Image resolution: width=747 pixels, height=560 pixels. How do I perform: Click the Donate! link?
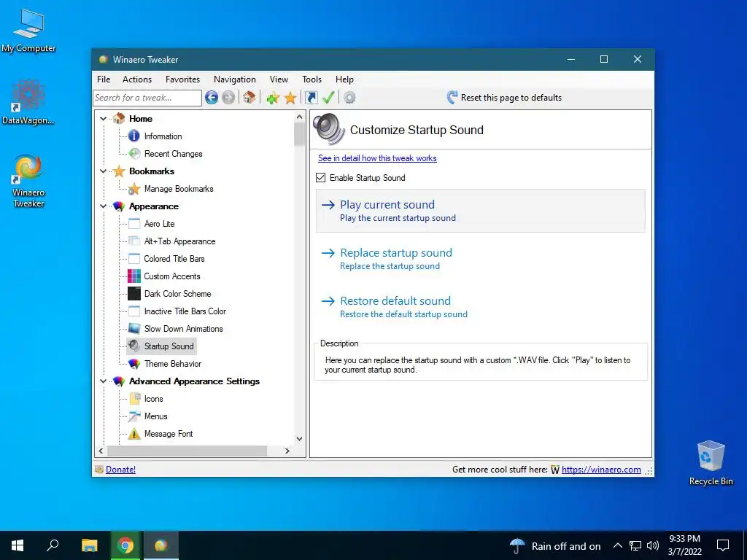point(120,470)
